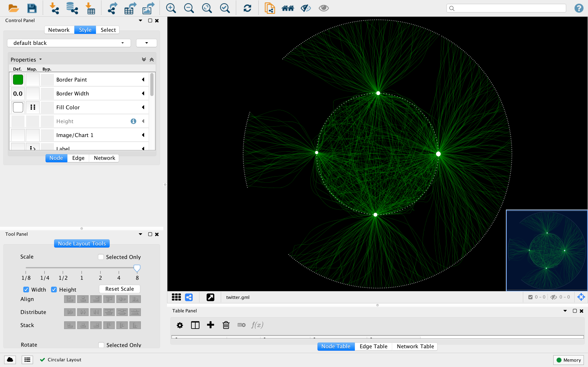Collapse the Properties section
The width and height of the screenshot is (588, 367).
pyautogui.click(x=152, y=59)
